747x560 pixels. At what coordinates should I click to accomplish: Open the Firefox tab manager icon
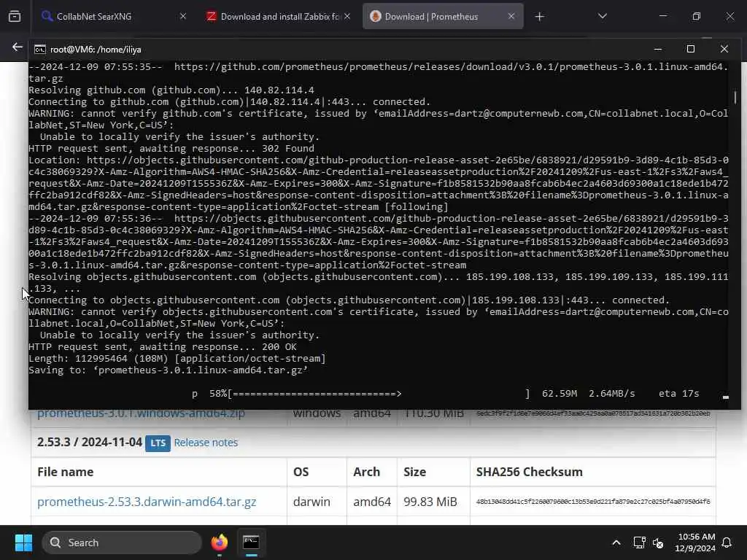pyautogui.click(x=15, y=17)
